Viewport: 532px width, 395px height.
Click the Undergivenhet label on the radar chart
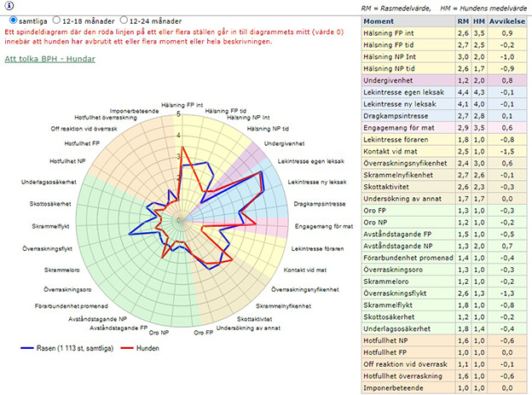tap(284, 143)
